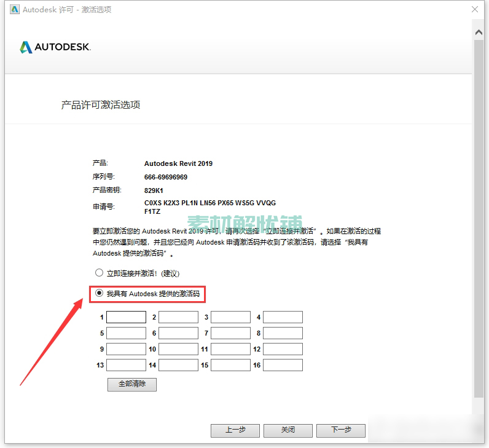Click the 关闭 close button
Screen dimensions: 489x448
tap(288, 430)
